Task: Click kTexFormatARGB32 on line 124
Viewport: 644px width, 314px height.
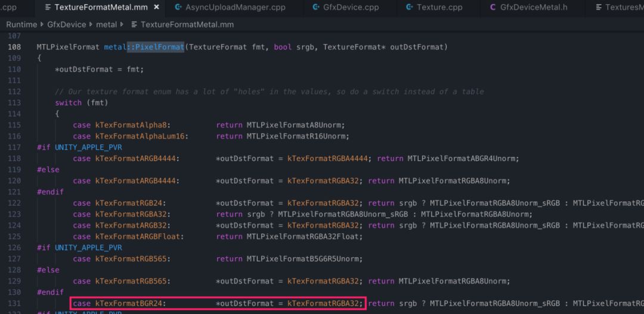Action: pyautogui.click(x=131, y=225)
